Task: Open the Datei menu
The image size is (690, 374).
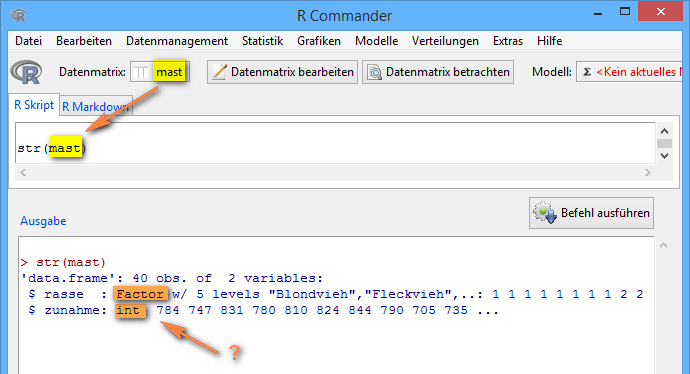Action: tap(29, 41)
